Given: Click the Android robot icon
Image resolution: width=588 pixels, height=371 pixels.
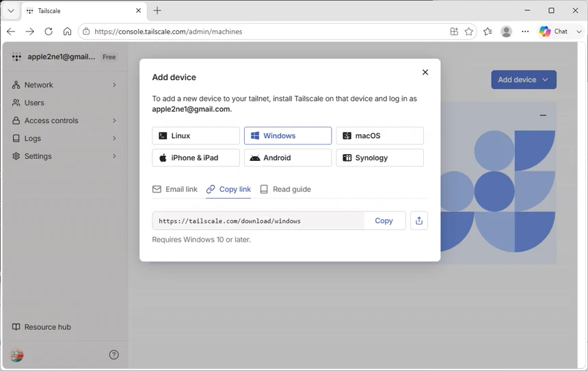Looking at the screenshot, I should pyautogui.click(x=255, y=157).
